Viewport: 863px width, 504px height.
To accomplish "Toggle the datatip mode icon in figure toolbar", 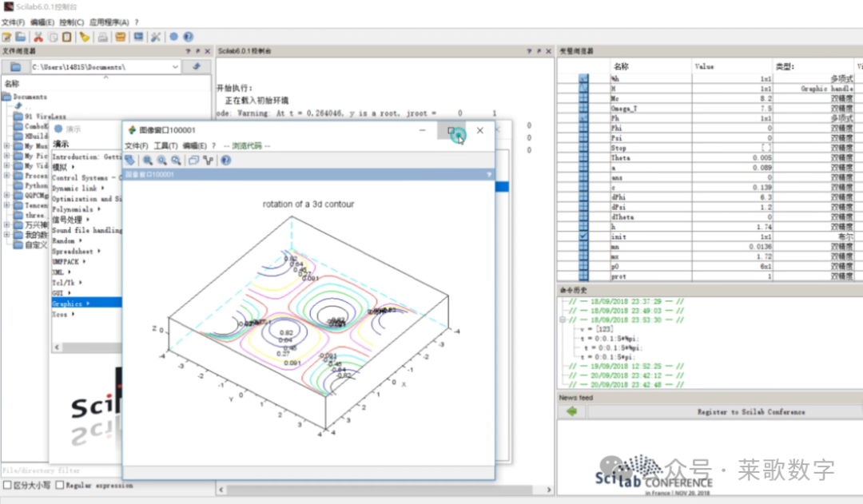I will [193, 160].
